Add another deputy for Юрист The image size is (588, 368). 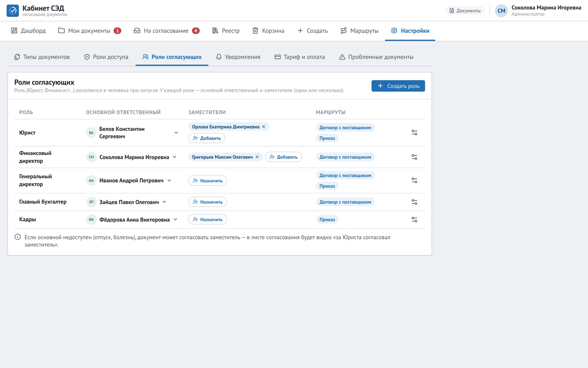[207, 138]
